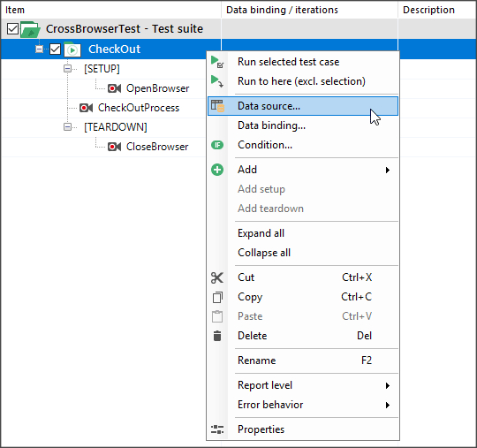Click the Copy pages icon

(217, 298)
